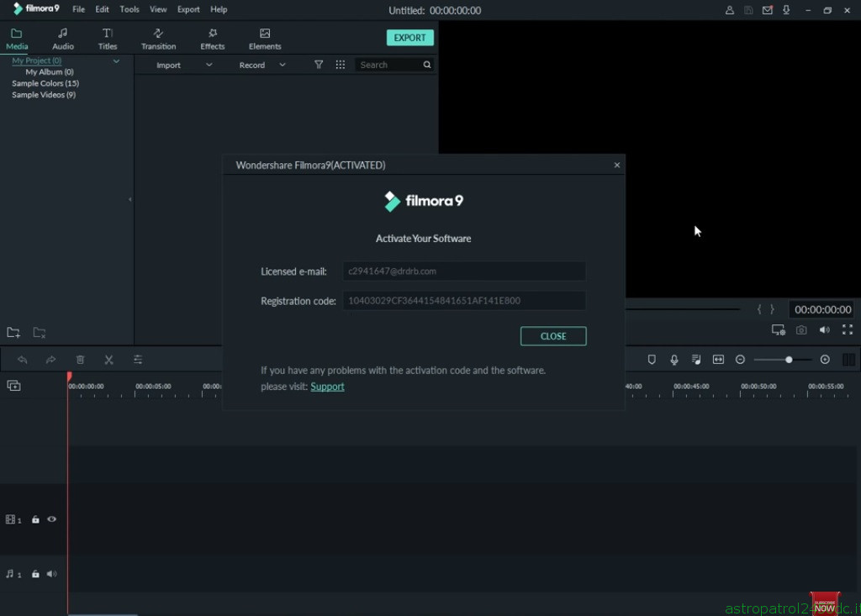Open the audio mixer icon
The width and height of the screenshot is (861, 616).
696,360
